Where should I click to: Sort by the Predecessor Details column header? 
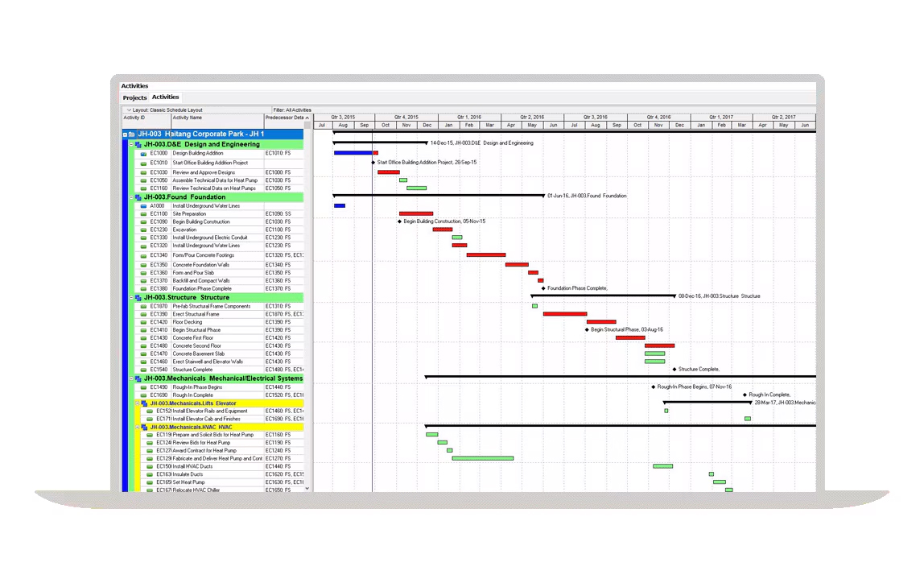pos(285,118)
